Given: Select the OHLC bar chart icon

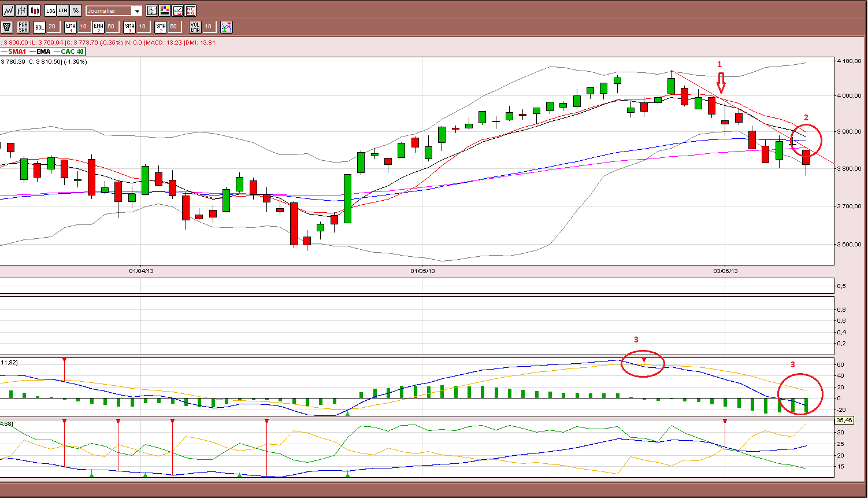Looking at the screenshot, I should point(21,10).
